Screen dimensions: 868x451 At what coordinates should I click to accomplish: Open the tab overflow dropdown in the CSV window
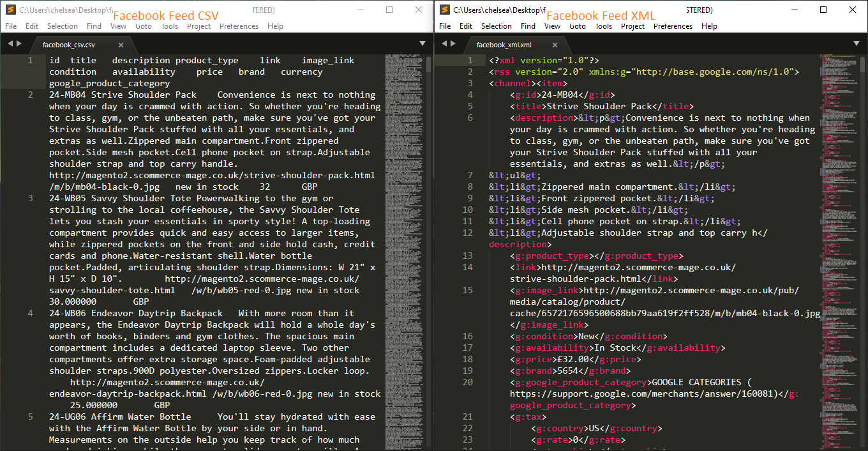pyautogui.click(x=423, y=43)
